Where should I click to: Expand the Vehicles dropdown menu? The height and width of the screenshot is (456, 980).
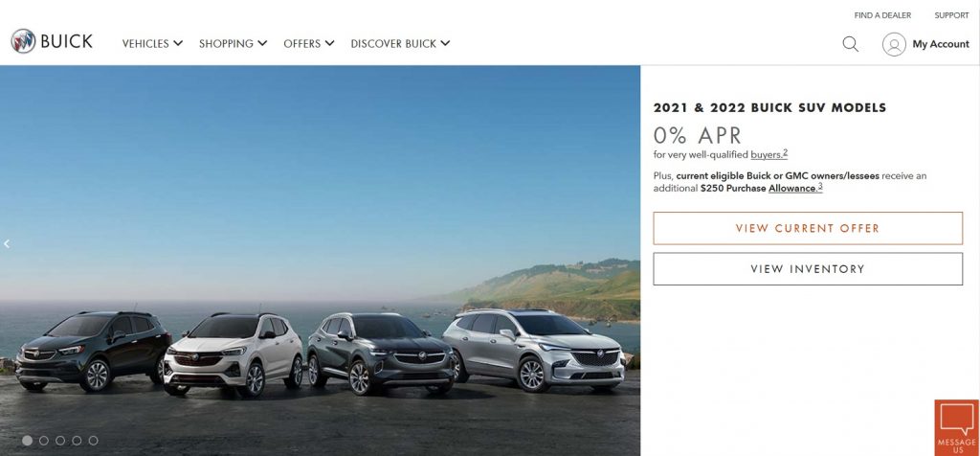152,44
